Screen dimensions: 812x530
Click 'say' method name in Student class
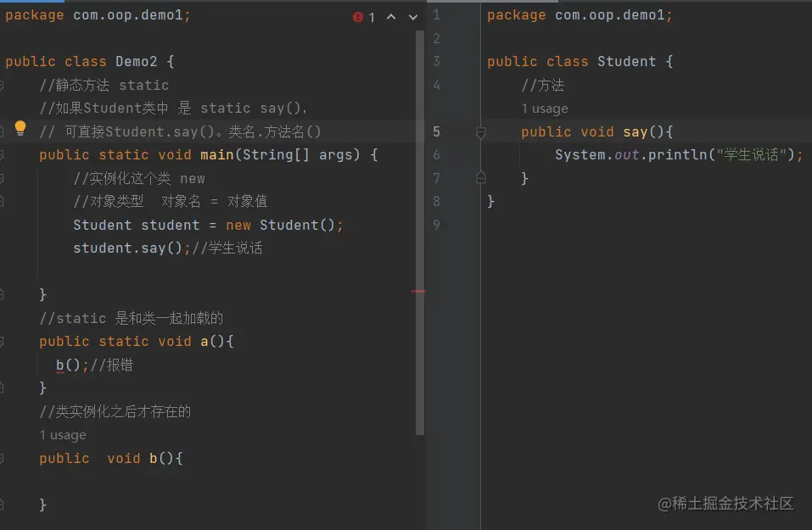635,132
